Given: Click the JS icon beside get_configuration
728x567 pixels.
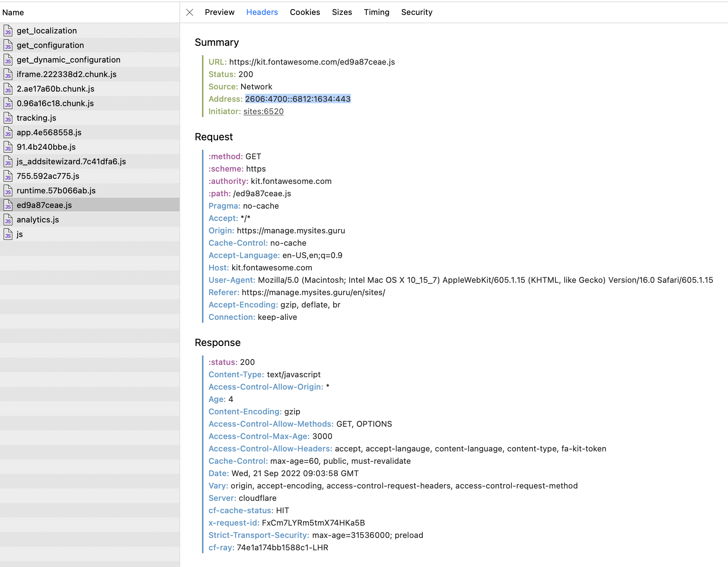Looking at the screenshot, I should click(x=8, y=45).
